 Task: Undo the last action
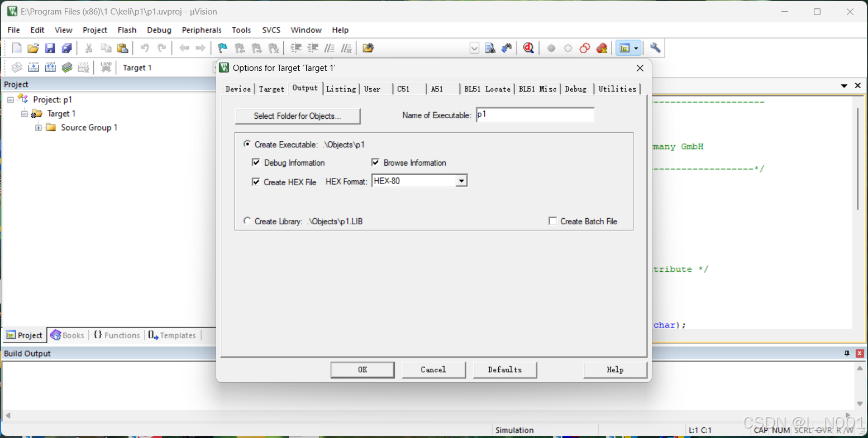click(145, 48)
